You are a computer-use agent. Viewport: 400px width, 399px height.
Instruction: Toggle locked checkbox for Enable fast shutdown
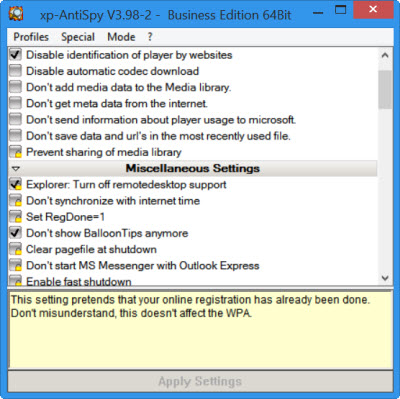coord(15,280)
